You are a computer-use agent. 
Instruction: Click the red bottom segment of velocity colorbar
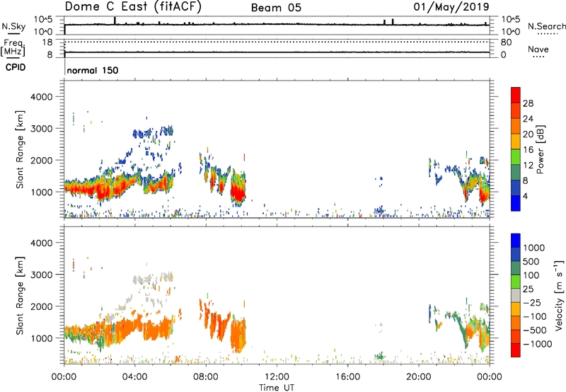click(516, 350)
